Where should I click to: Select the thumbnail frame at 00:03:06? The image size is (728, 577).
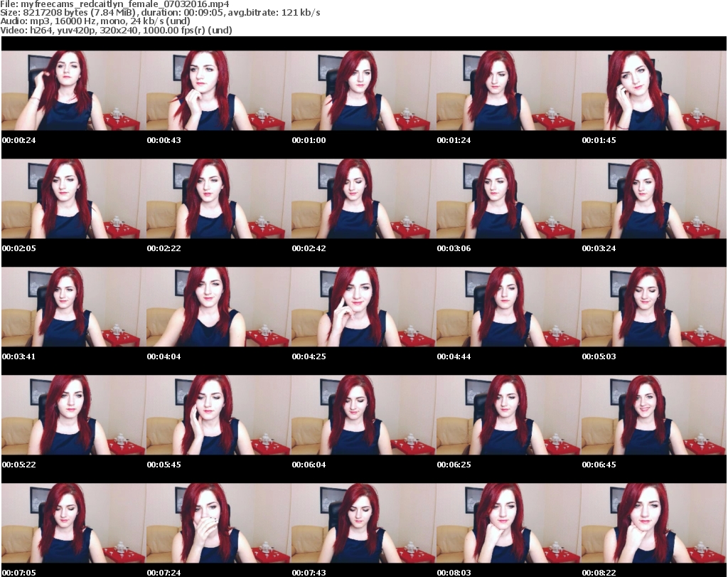(509, 198)
